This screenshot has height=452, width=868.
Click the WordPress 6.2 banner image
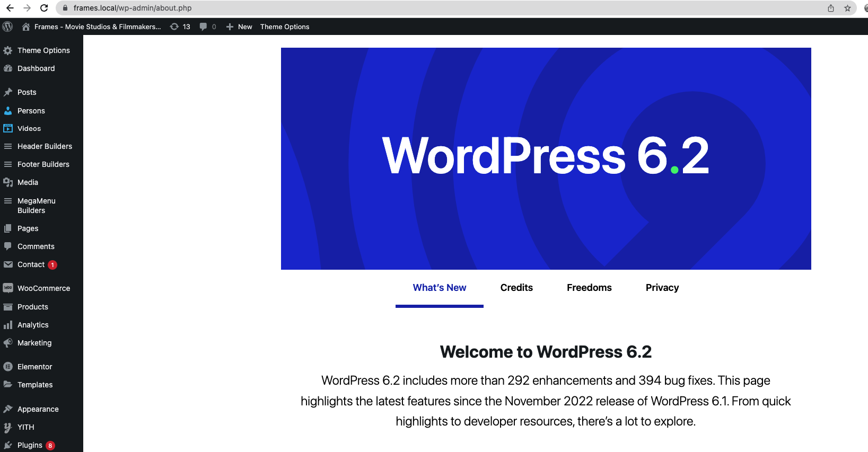[x=546, y=158]
